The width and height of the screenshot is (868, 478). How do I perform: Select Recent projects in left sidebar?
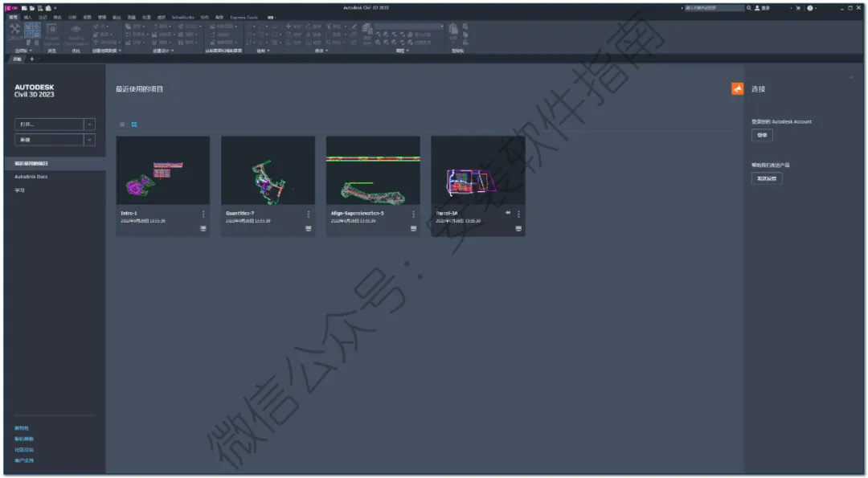(x=55, y=164)
